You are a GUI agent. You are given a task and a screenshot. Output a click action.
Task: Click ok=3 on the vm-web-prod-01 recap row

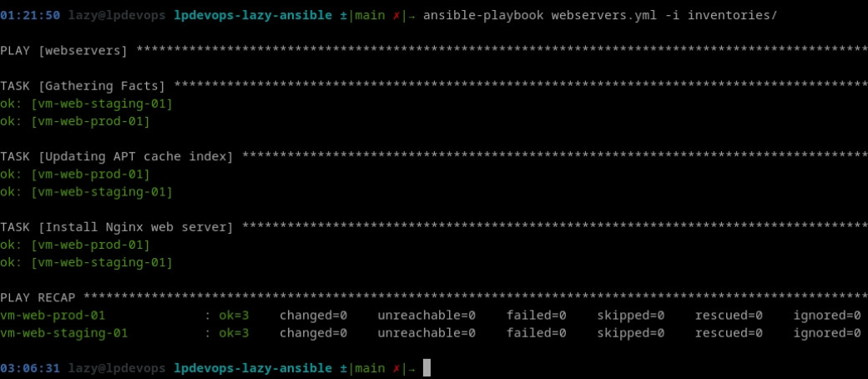click(235, 316)
